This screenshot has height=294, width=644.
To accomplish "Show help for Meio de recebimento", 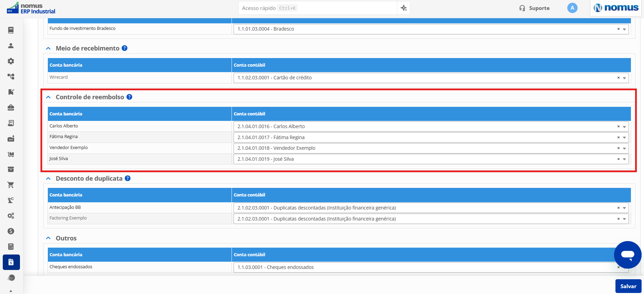I will click(x=125, y=48).
